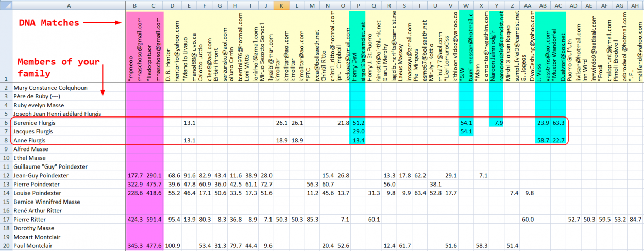644x251 pixels.
Task: Click the cell containing 100.9
Action: click(172, 246)
